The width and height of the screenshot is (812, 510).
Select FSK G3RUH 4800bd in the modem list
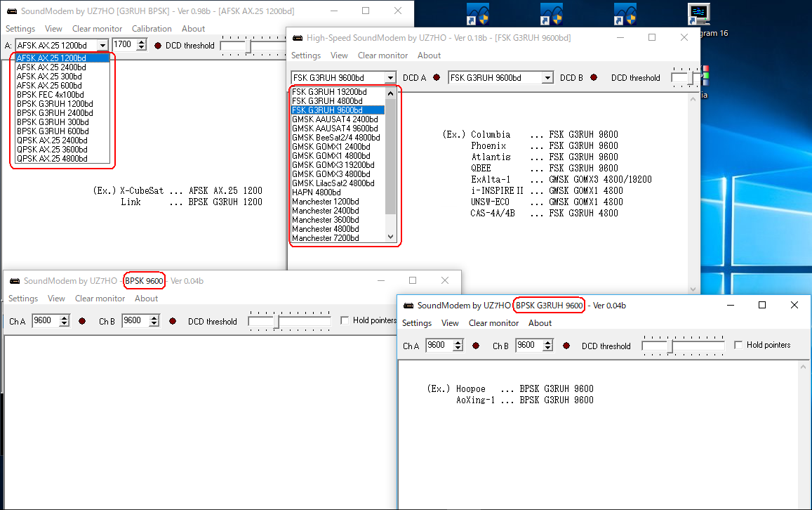tap(338, 100)
